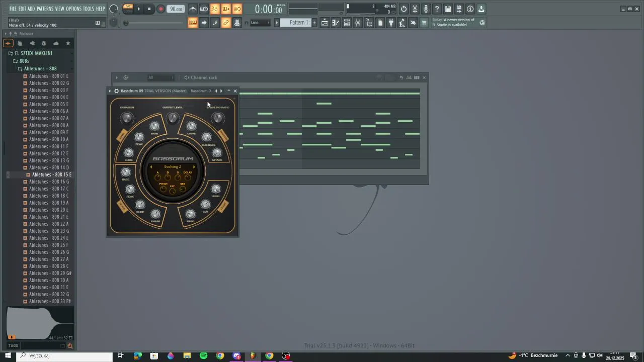The height and width of the screenshot is (362, 644).
Task: Stop playback with the stop button
Action: [149, 9]
